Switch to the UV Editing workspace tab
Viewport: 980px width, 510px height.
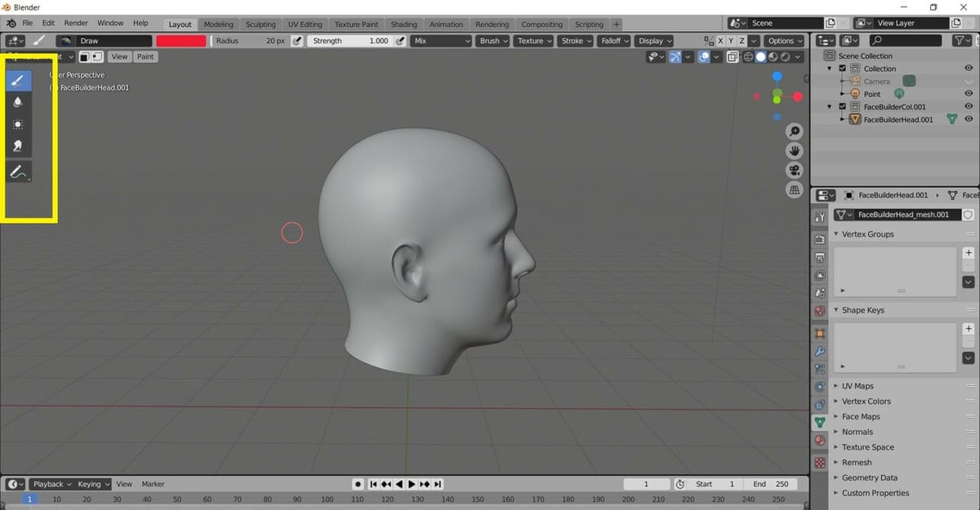[x=305, y=24]
